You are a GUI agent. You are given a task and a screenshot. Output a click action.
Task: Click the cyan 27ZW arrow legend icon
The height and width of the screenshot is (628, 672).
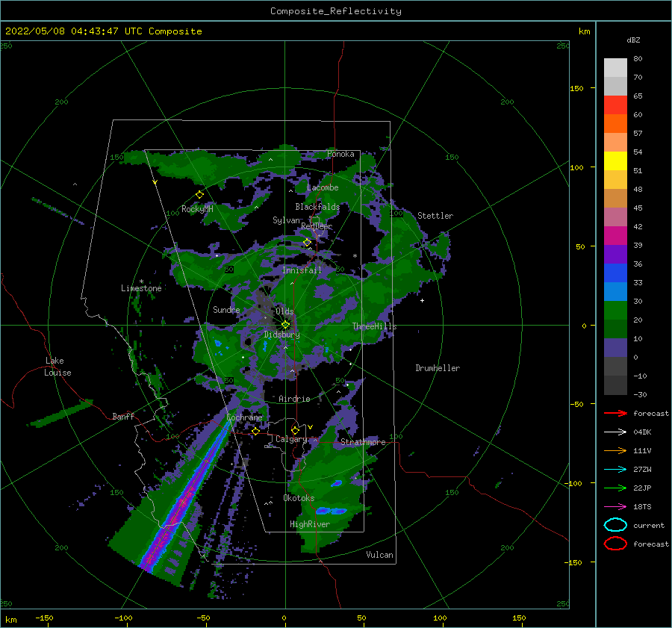click(615, 470)
